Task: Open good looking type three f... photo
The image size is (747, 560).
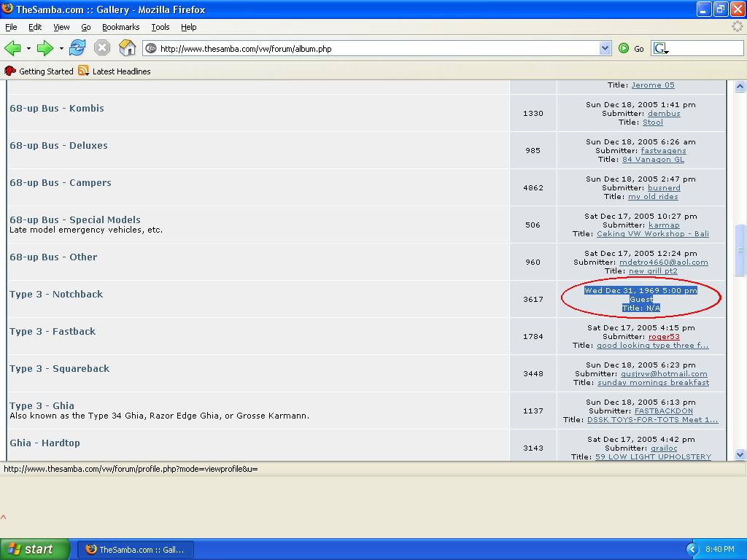Action: coord(653,345)
